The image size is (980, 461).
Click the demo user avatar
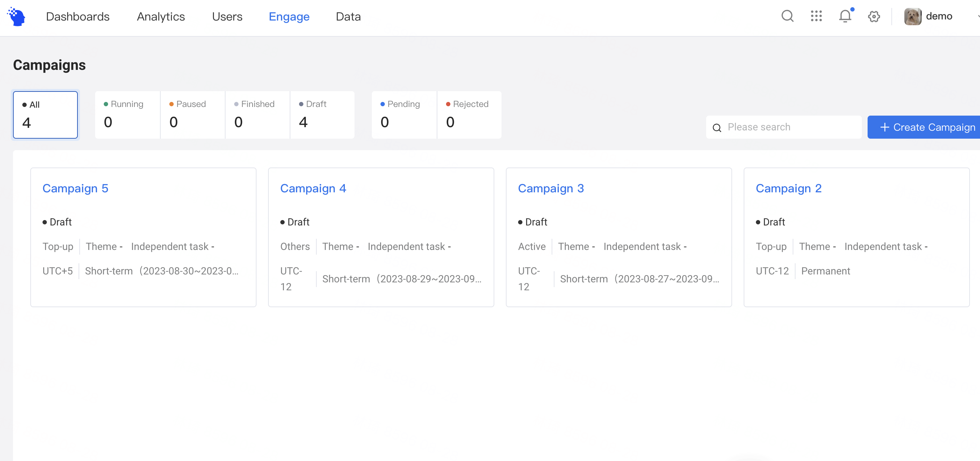pos(912,17)
